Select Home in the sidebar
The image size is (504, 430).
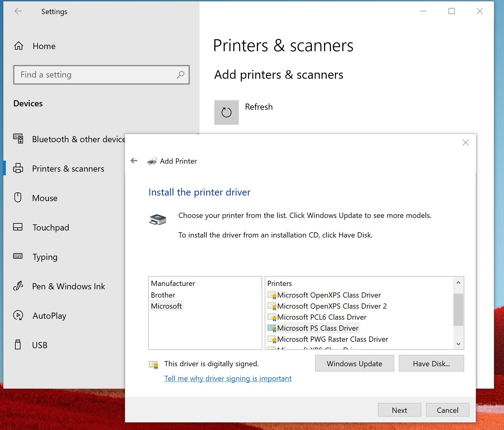point(44,46)
